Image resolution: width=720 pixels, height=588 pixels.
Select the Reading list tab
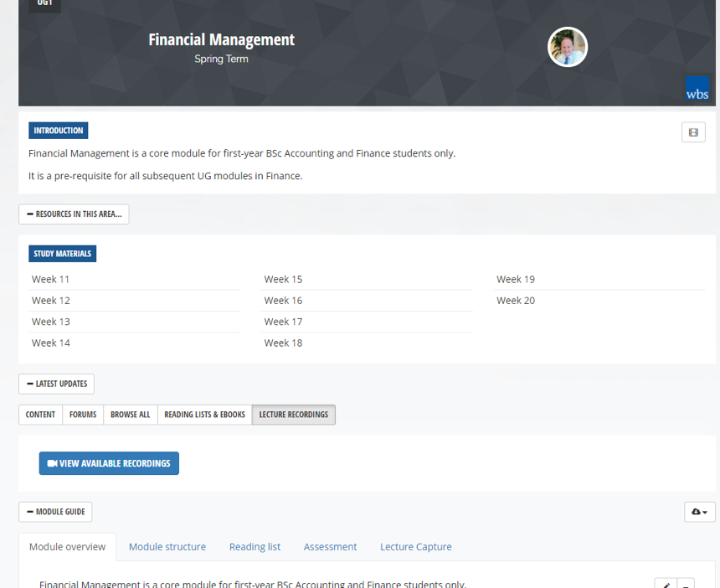255,547
